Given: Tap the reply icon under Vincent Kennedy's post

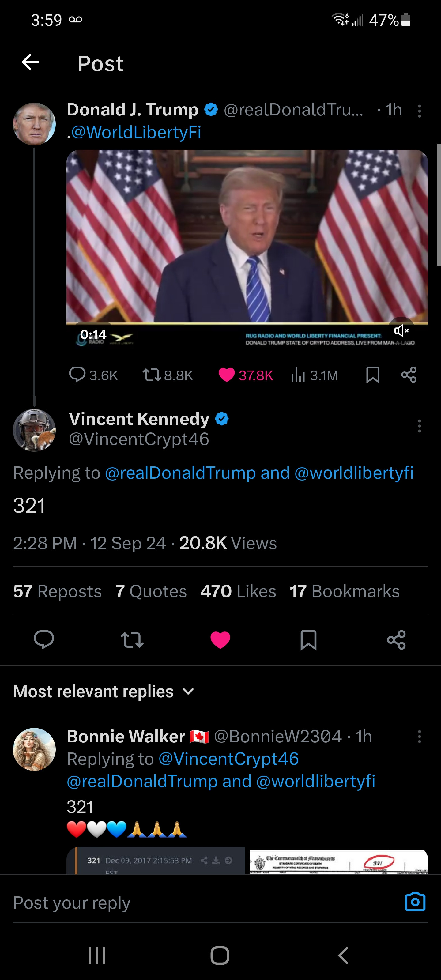Looking at the screenshot, I should (x=44, y=639).
